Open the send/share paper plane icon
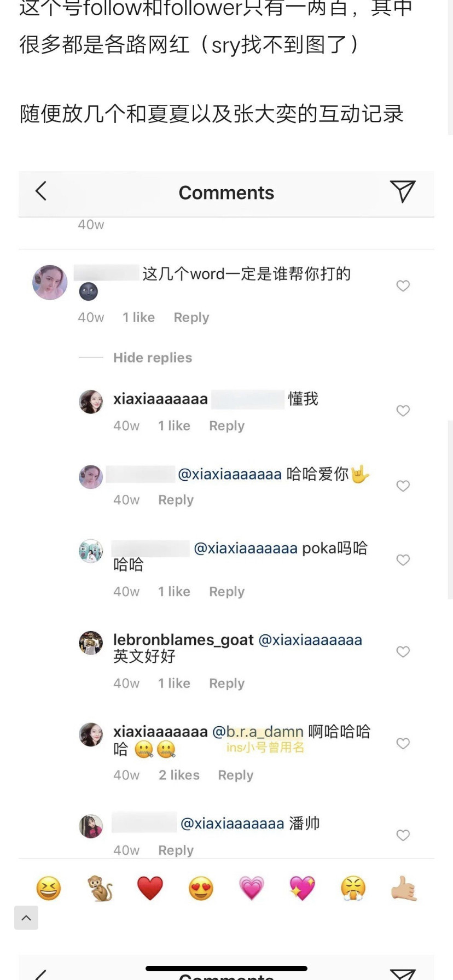Viewport: 453px width, 980px height. click(403, 191)
